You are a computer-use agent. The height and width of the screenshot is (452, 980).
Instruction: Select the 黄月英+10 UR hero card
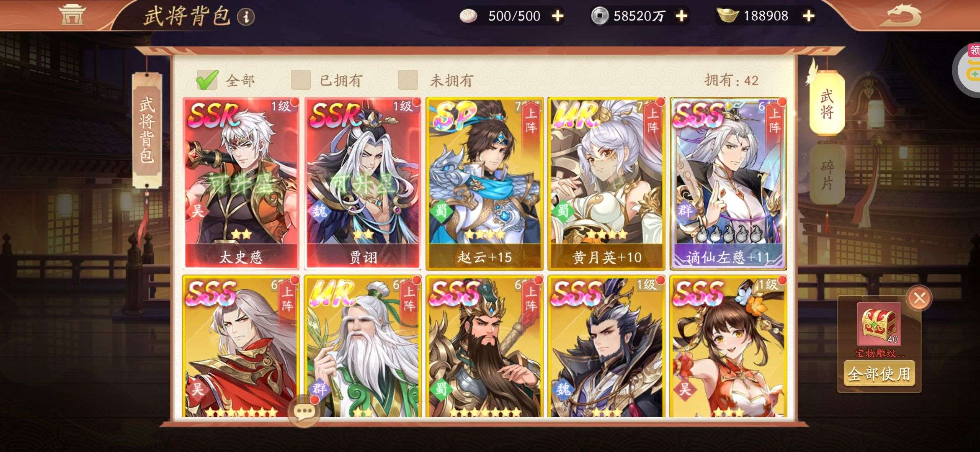click(x=606, y=183)
